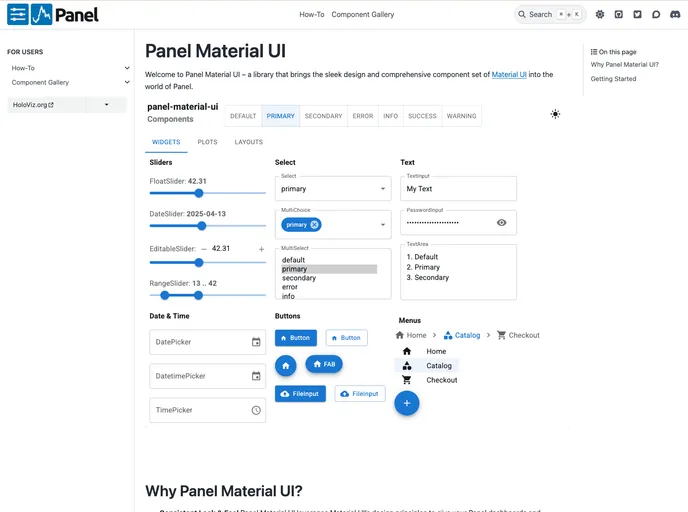This screenshot has width=688, height=512.
Task: Click the RangeSlider lower handle at 13
Action: click(x=165, y=295)
